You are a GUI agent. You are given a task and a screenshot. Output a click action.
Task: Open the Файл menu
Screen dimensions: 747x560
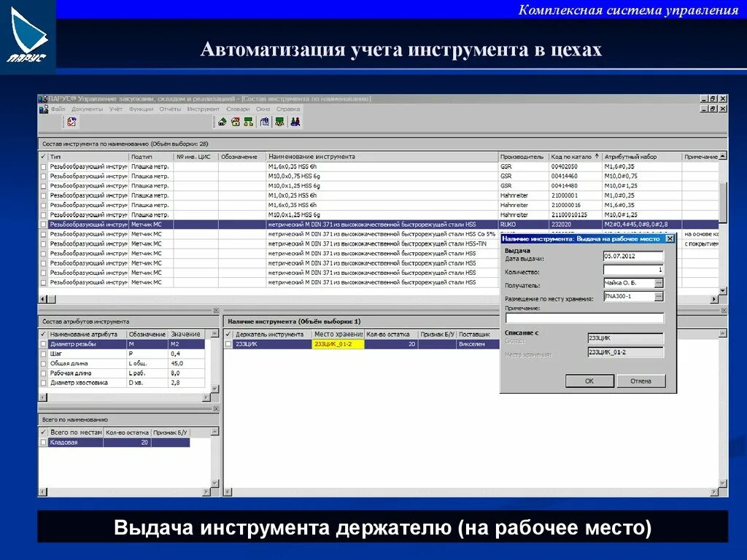click(x=58, y=109)
